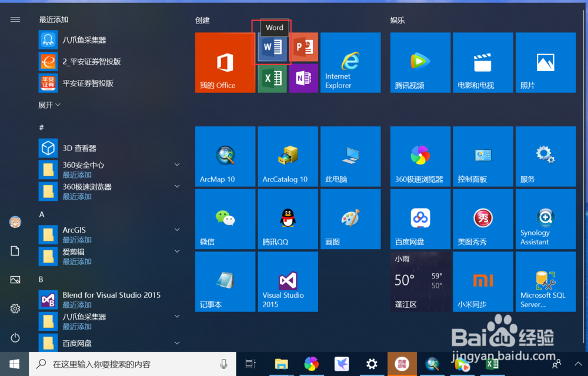
Task: Click the 娱乐 group title
Action: coord(397,20)
